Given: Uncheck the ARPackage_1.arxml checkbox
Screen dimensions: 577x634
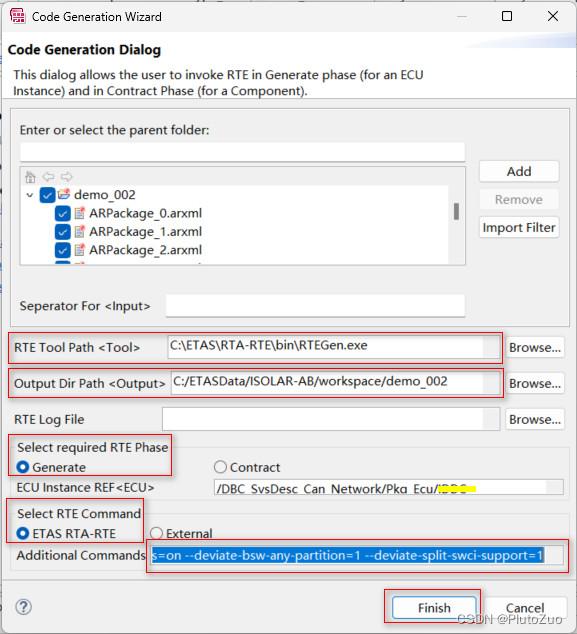Looking at the screenshot, I should click(x=63, y=232).
